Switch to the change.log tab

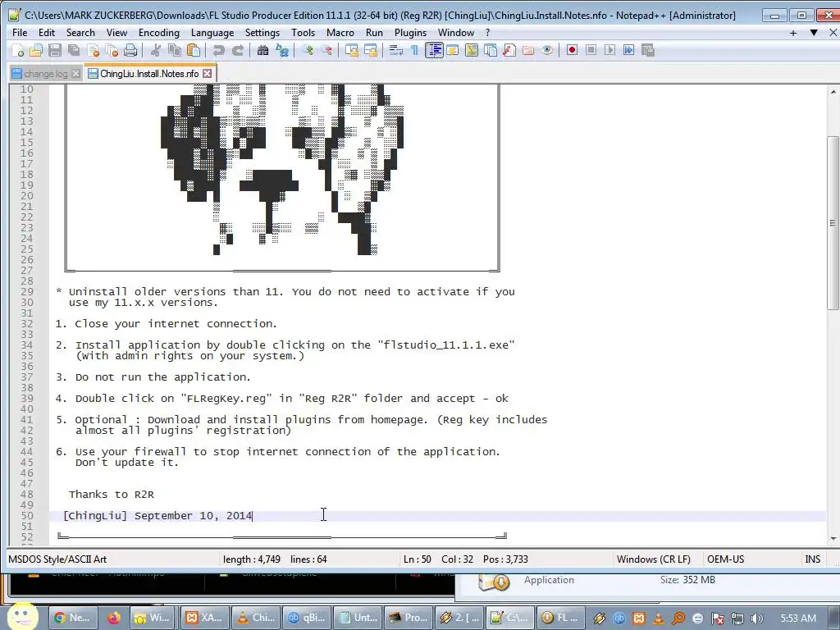[x=46, y=74]
